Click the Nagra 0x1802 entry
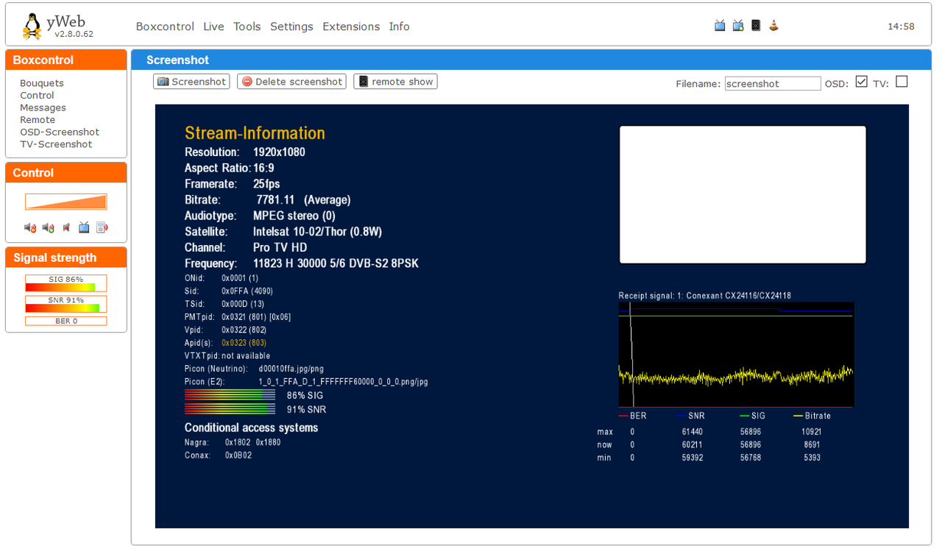Viewport: 942px width, 560px height. [233, 442]
